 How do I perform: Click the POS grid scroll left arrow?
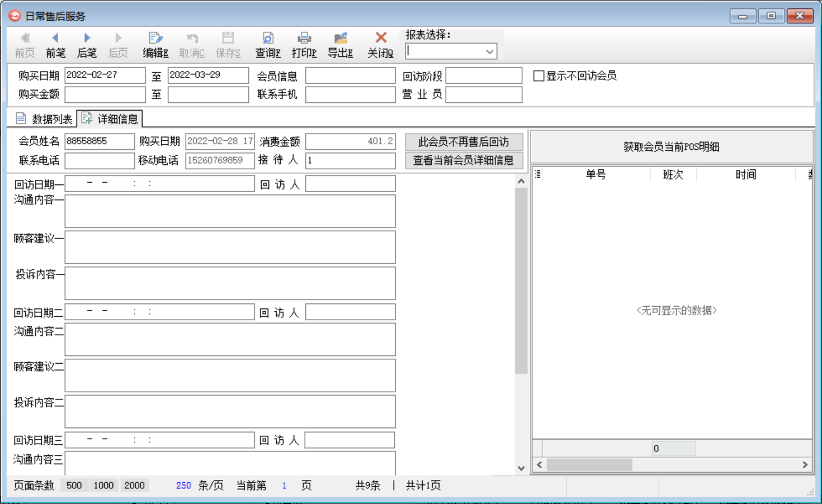click(540, 465)
